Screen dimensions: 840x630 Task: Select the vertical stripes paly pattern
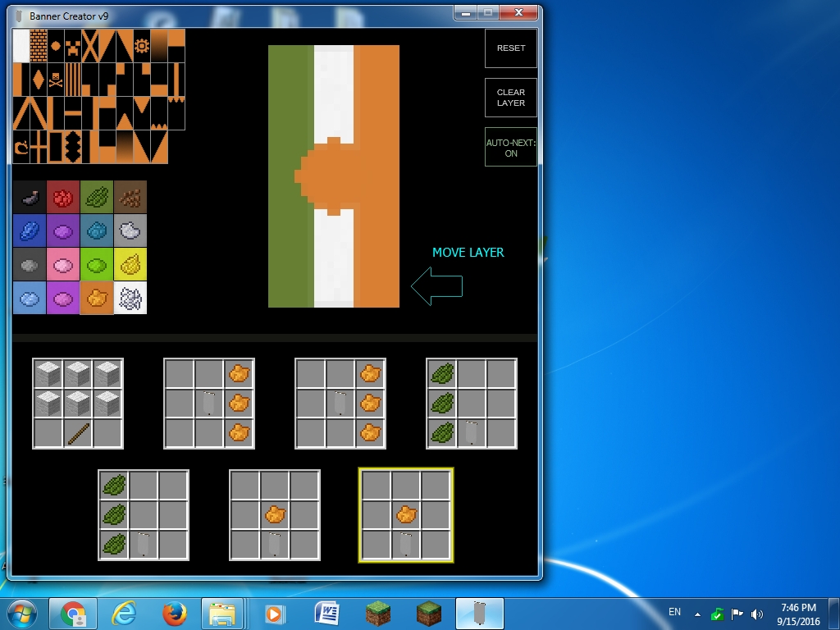tap(72, 79)
